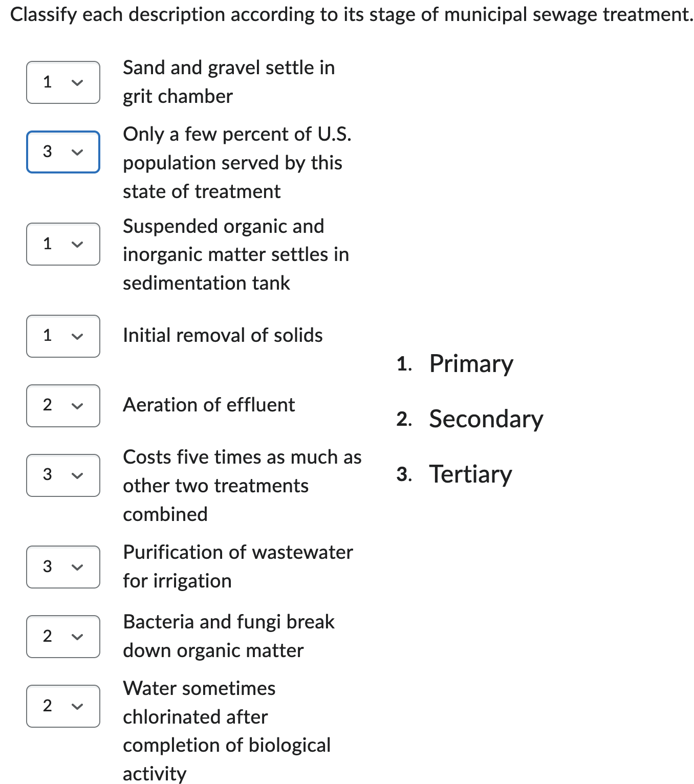This screenshot has height=784, width=694.
Task: Expand dropdown for 'Suspended organic and inorganic matter'
Action: click(x=63, y=244)
